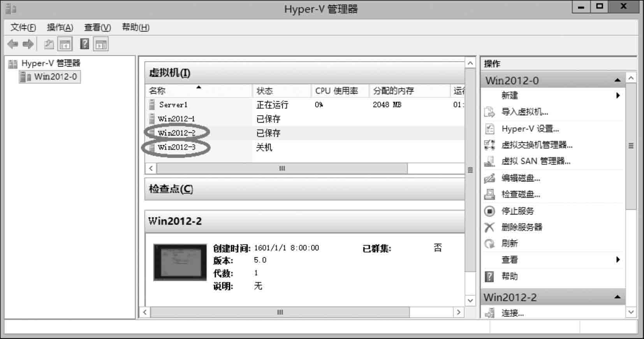Click the 连接 connect icon
Viewport: 644px width, 339px height.
point(489,313)
